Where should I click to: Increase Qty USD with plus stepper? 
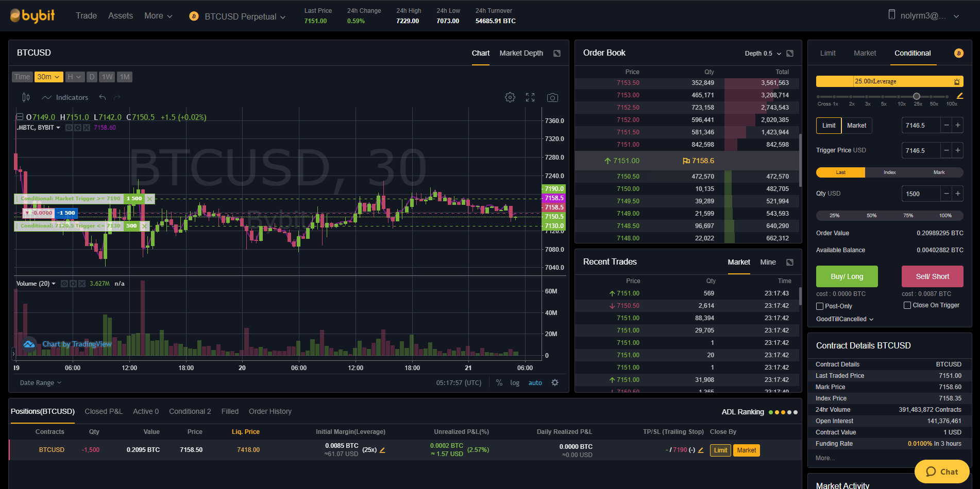(958, 194)
